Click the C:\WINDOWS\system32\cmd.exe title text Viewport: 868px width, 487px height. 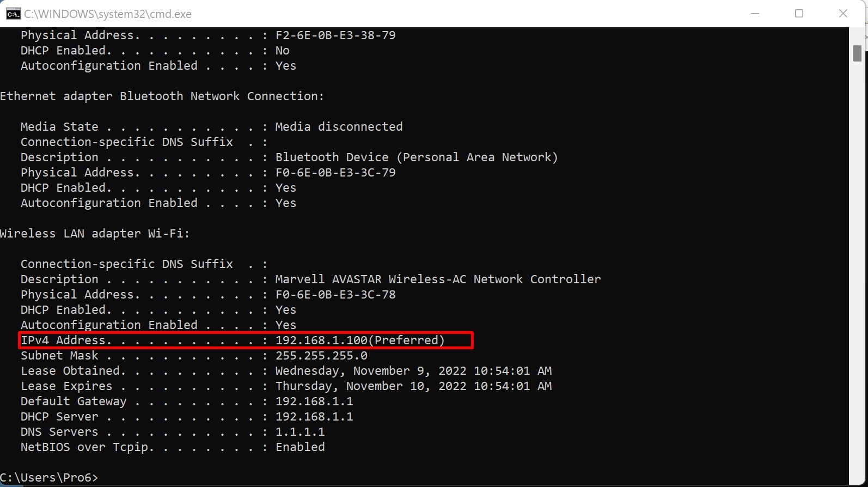click(108, 14)
